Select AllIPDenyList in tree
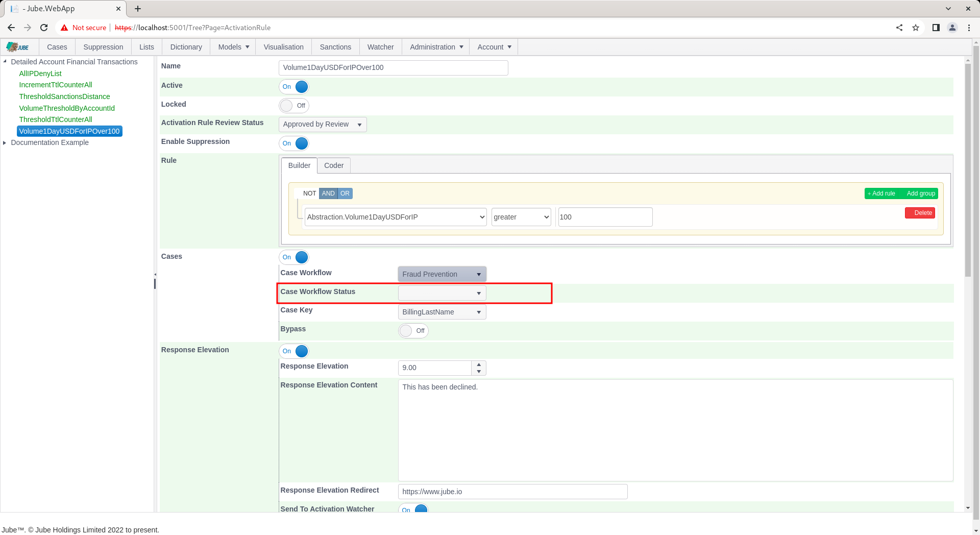This screenshot has height=535, width=980. [40, 74]
